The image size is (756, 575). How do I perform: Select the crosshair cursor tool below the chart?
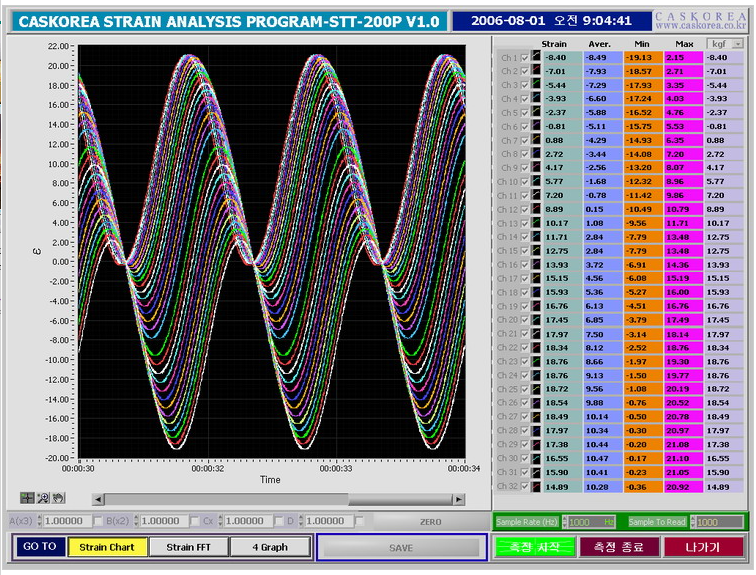pyautogui.click(x=27, y=498)
